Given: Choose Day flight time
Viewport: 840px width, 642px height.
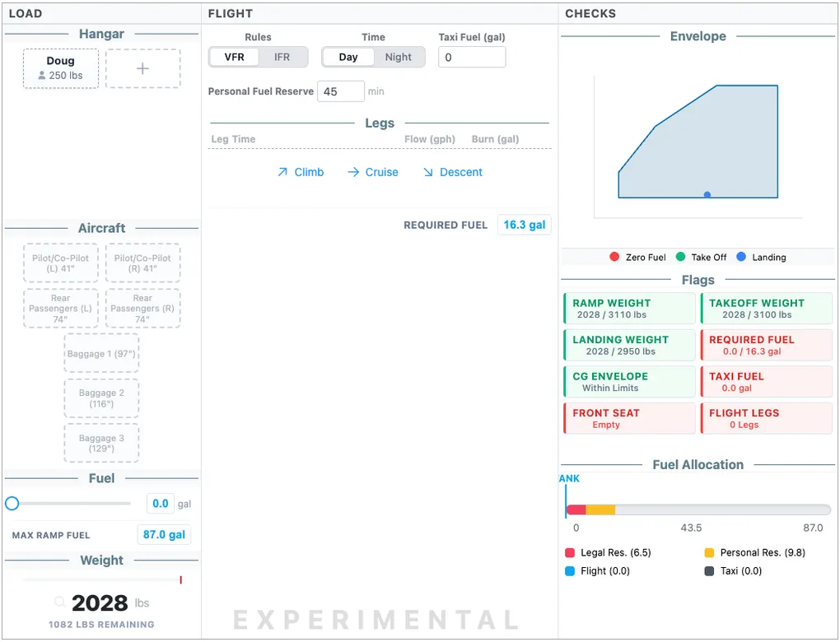Looking at the screenshot, I should (x=348, y=57).
